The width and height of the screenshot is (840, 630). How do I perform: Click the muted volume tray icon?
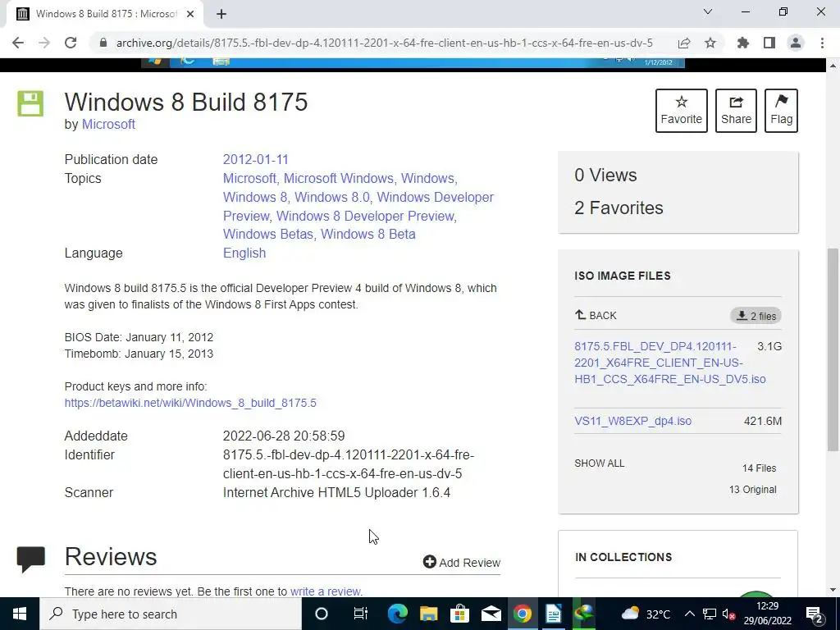728,614
